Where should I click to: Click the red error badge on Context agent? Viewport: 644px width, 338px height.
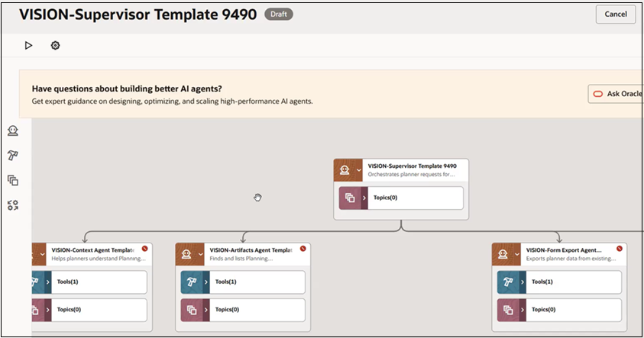click(x=144, y=249)
